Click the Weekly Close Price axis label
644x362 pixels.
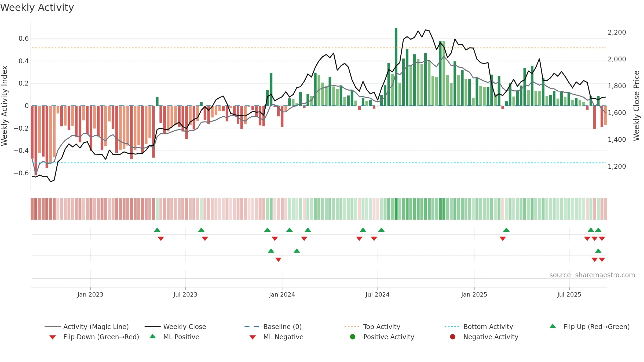point(636,106)
